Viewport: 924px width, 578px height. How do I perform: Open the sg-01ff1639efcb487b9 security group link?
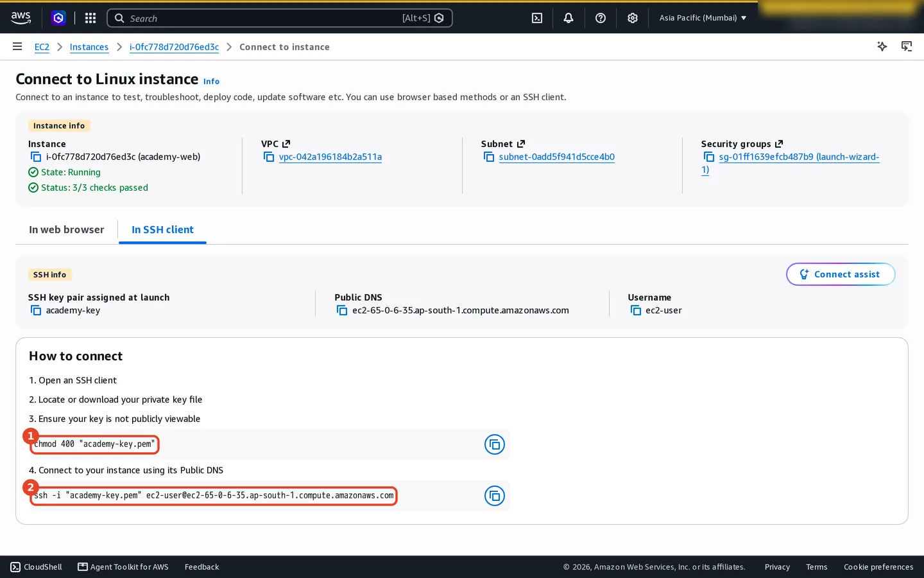pyautogui.click(x=799, y=157)
